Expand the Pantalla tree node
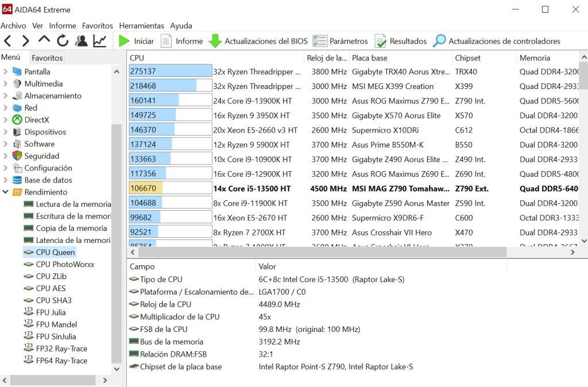 pyautogui.click(x=5, y=71)
